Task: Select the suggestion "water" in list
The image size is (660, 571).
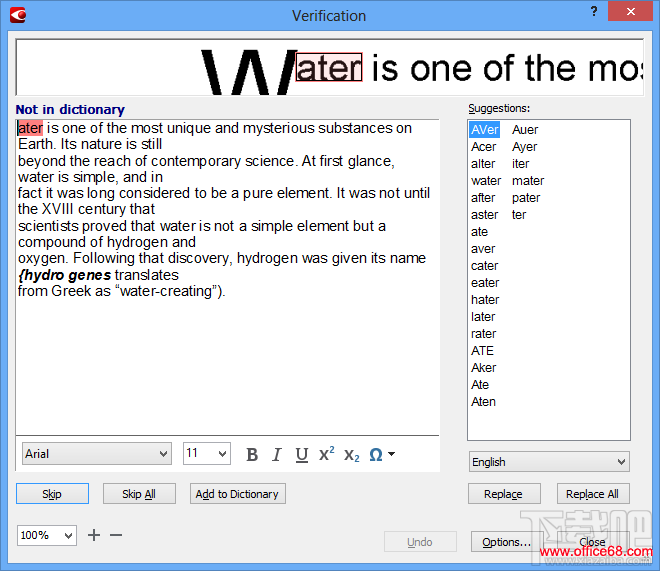Action: 486,181
